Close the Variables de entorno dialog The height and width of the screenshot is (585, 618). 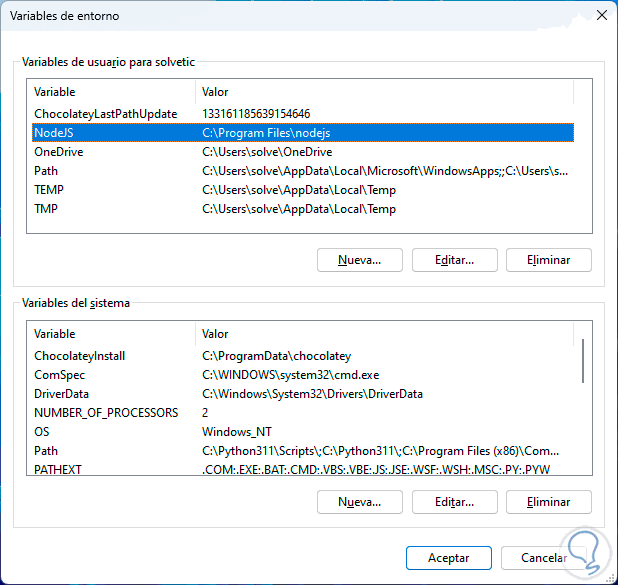(599, 16)
